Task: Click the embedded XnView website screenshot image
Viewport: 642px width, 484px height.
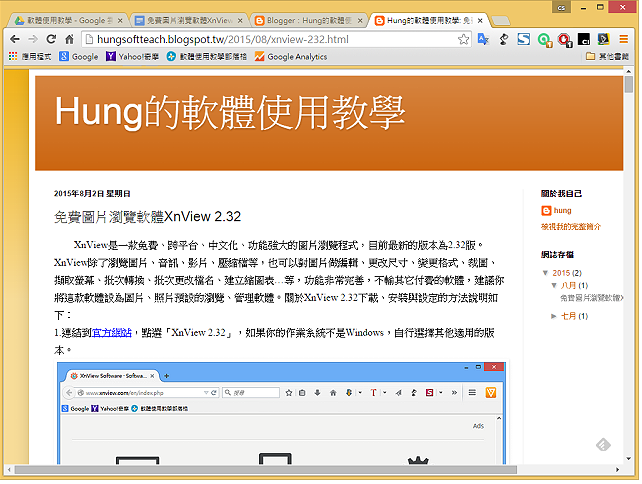Action: tap(281, 413)
